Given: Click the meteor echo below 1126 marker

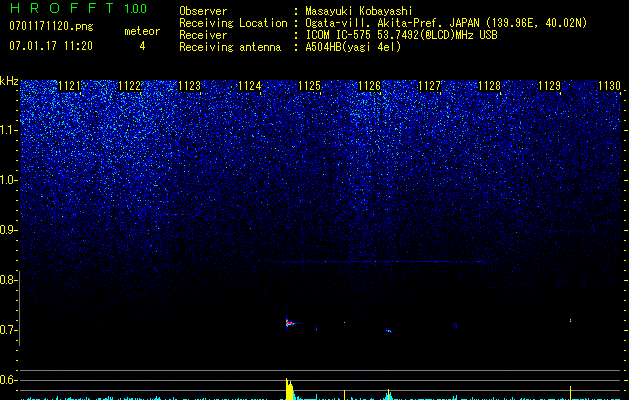Looking at the screenshot, I should coord(388,331).
